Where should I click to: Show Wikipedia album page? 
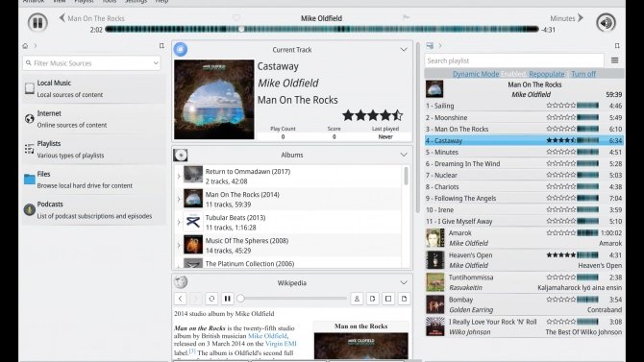point(388,299)
